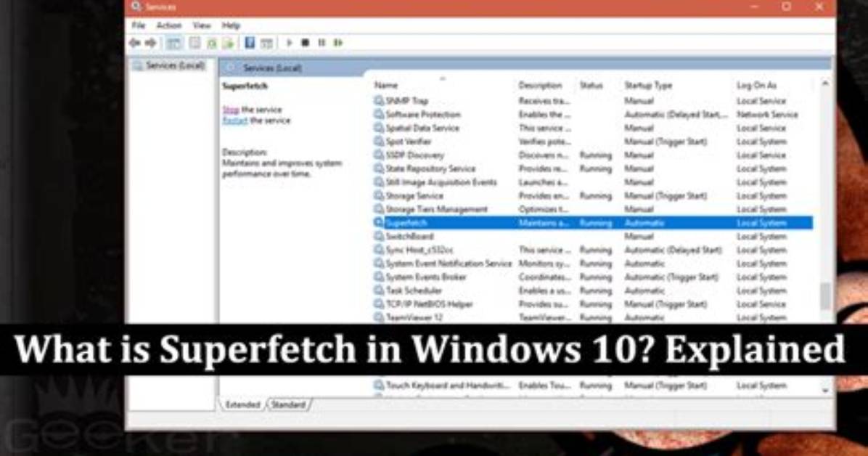The image size is (868, 456).
Task: Click the gear icon of Sync Host
Action: click(379, 250)
